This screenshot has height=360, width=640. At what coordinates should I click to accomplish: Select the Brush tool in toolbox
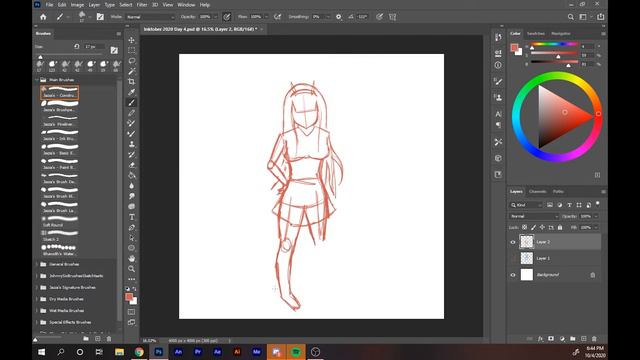[x=131, y=102]
